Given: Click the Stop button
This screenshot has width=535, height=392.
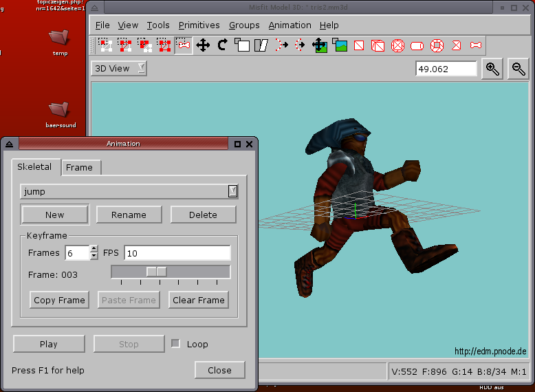Looking at the screenshot, I should click(129, 344).
